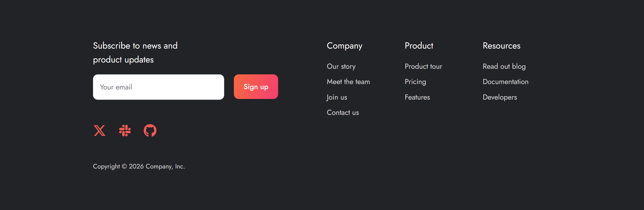Select the Features link
The height and width of the screenshot is (210, 644).
pyautogui.click(x=417, y=97)
